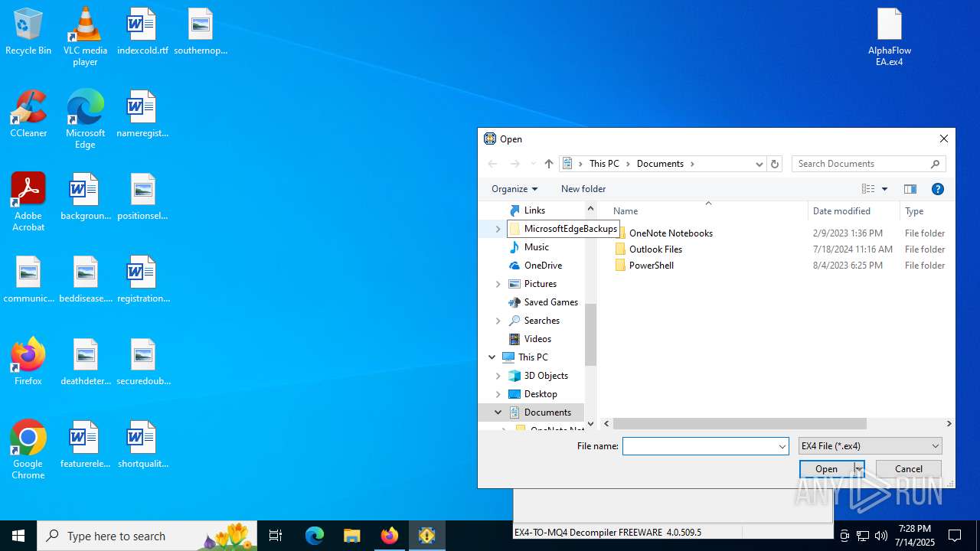
Task: Click the Windows Start button
Action: point(18,536)
